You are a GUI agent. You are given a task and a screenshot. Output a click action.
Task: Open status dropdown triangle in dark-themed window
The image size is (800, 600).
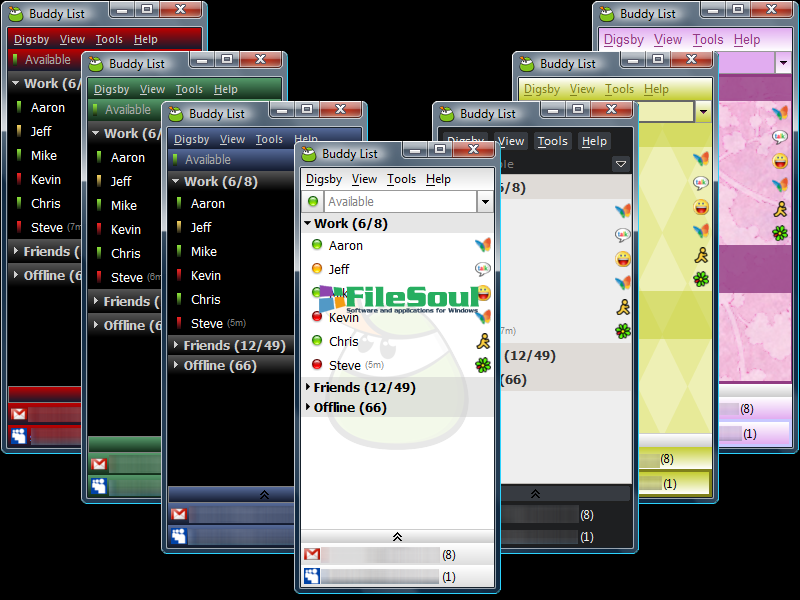pos(621,164)
